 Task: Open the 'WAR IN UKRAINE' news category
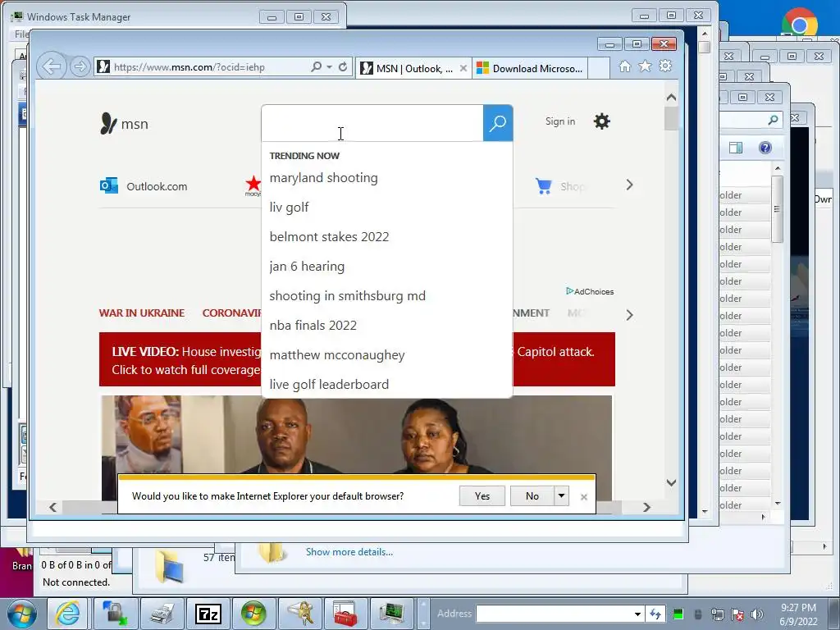(x=141, y=313)
